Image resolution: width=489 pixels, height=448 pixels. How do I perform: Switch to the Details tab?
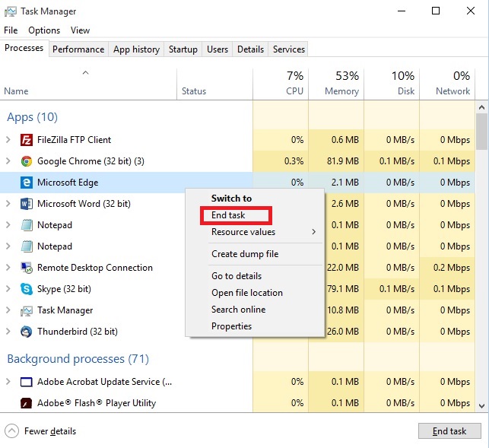click(x=250, y=49)
